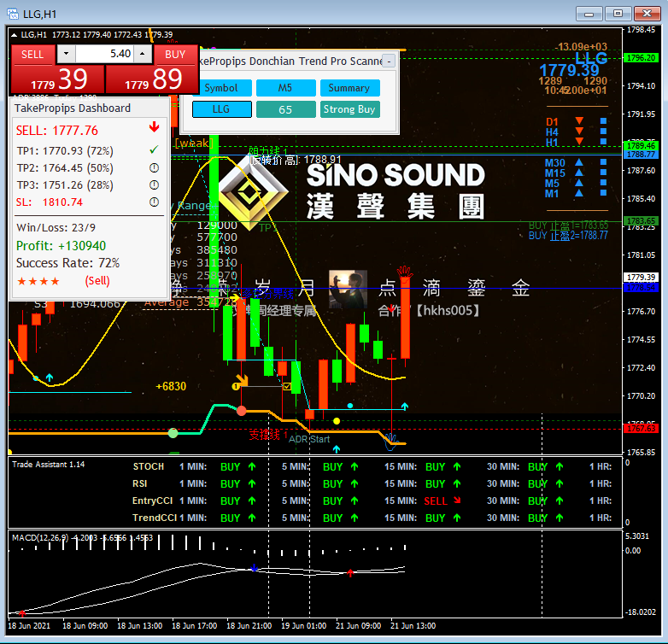Screen dimensions: 668x644
Task: Minimize the LLG,H1 chart window
Action: (x=589, y=14)
